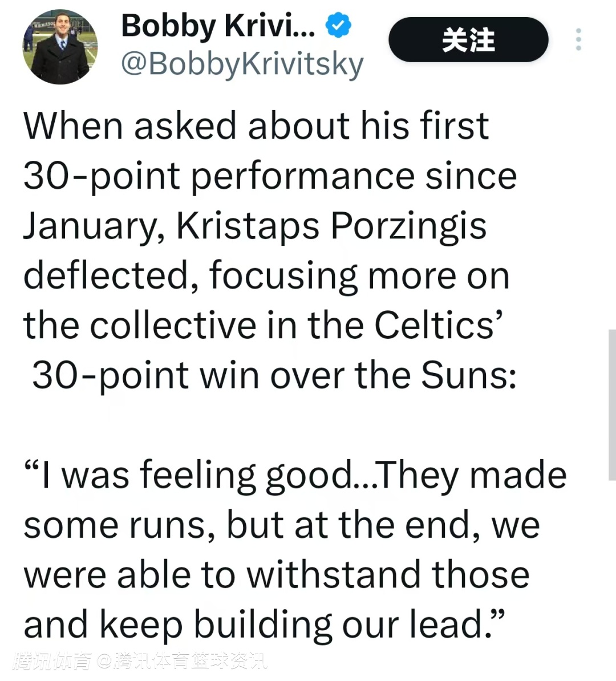Click the word "deflected" in the tweet
Image resolution: width=616 pixels, height=681 pixels.
click(x=106, y=275)
